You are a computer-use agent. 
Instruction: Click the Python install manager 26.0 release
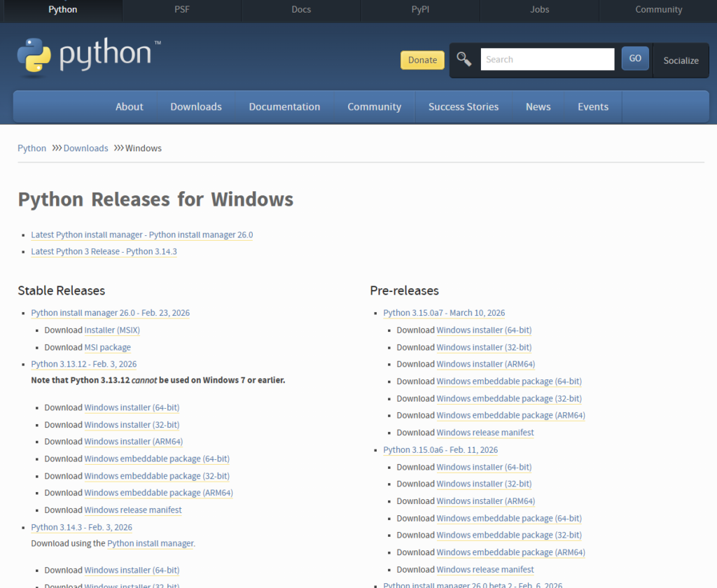pyautogui.click(x=110, y=313)
